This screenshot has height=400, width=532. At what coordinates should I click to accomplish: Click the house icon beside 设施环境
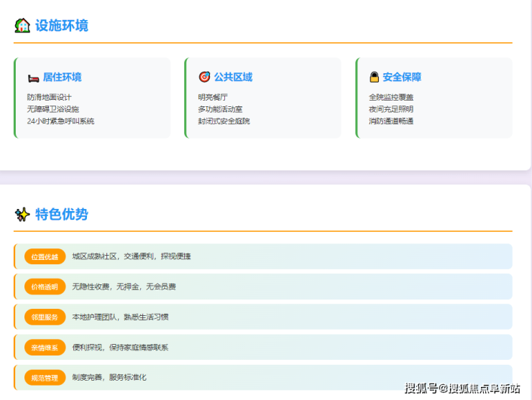[22, 26]
